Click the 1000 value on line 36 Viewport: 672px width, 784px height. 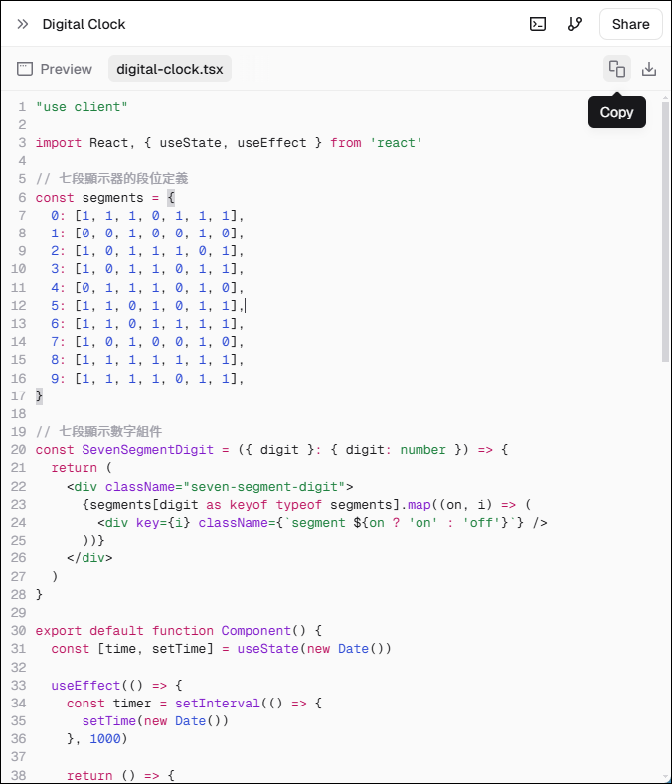[105, 739]
